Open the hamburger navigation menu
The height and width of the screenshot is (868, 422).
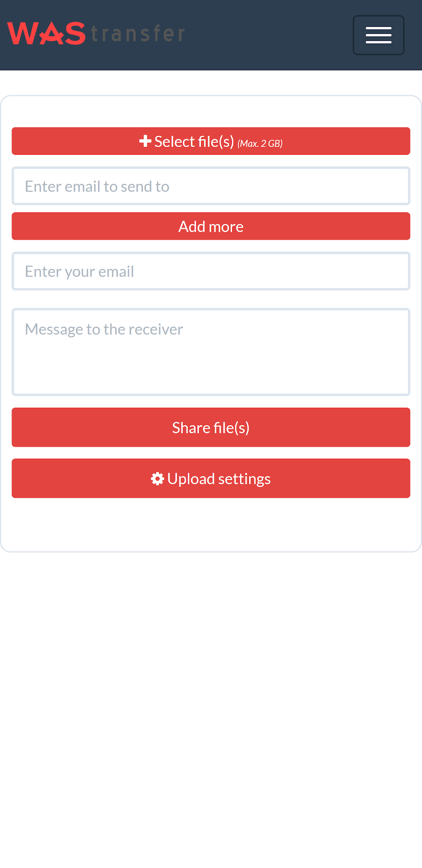(378, 35)
